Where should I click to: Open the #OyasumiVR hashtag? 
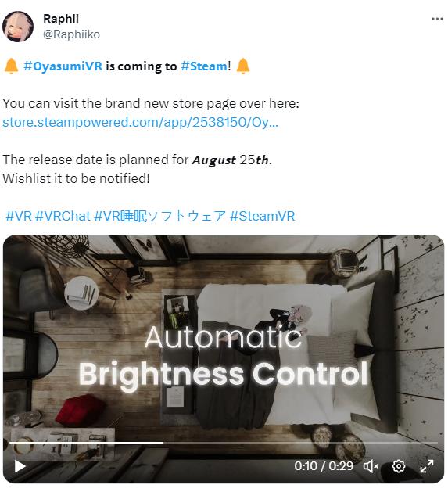[x=63, y=66]
